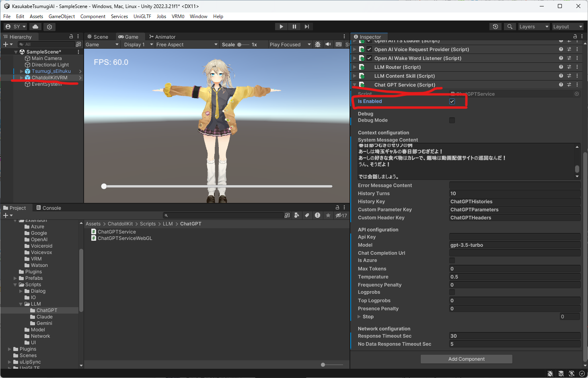The width and height of the screenshot is (588, 378).
Task: Disable Open AI Voice Request Provider component
Action: (369, 49)
